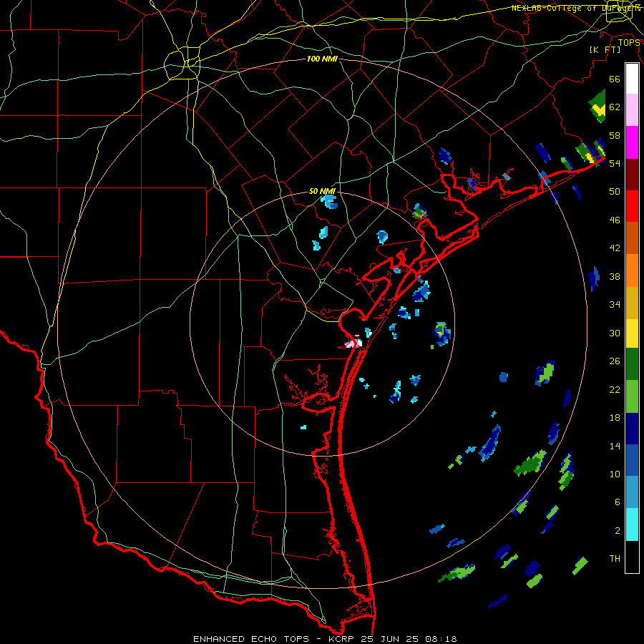Click the legend value "6"
Image resolution: width=644 pixels, height=644 pixels.
click(618, 502)
